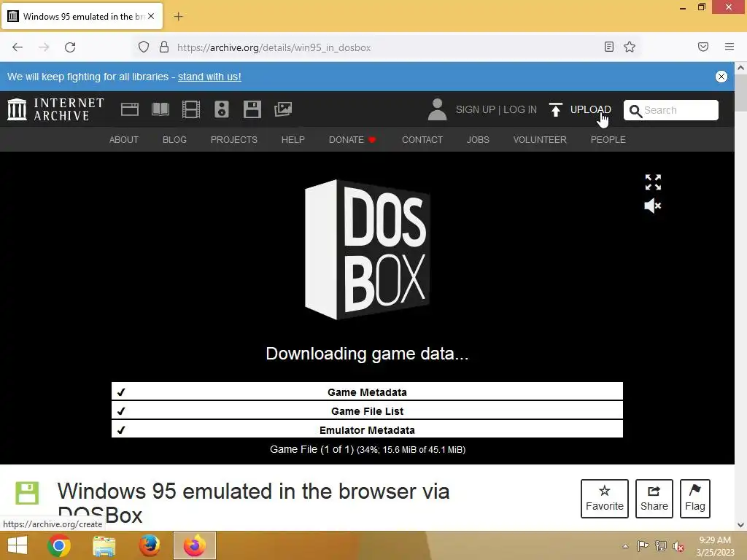Open Firefox application menu
Viewport: 747px width, 560px height.
click(729, 47)
